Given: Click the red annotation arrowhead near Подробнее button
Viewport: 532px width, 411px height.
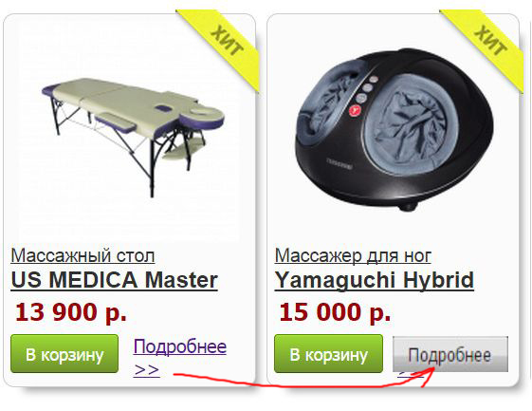Looking at the screenshot, I should point(427,376).
